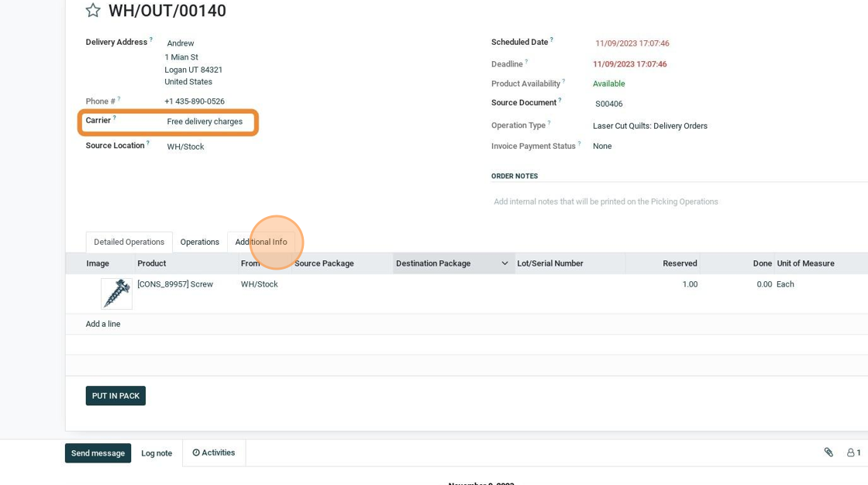Switch to the Operations tab

[200, 242]
